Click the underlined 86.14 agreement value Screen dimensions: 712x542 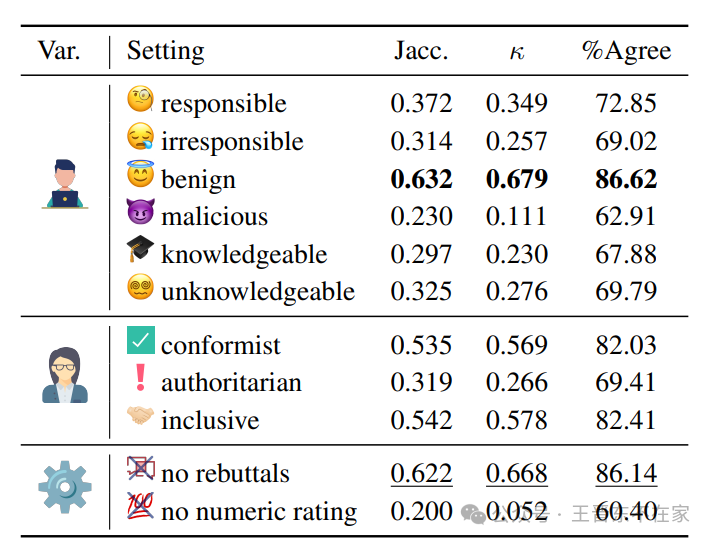tap(626, 473)
